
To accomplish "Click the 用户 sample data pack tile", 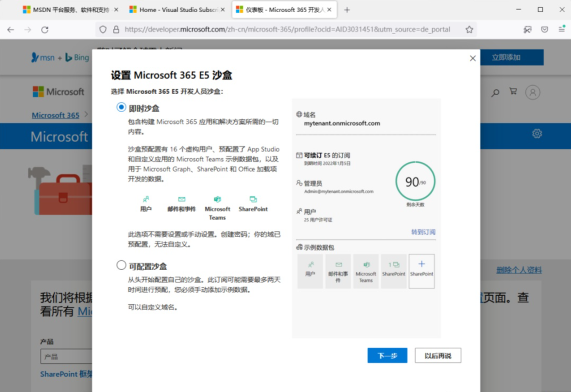I will click(310, 271).
